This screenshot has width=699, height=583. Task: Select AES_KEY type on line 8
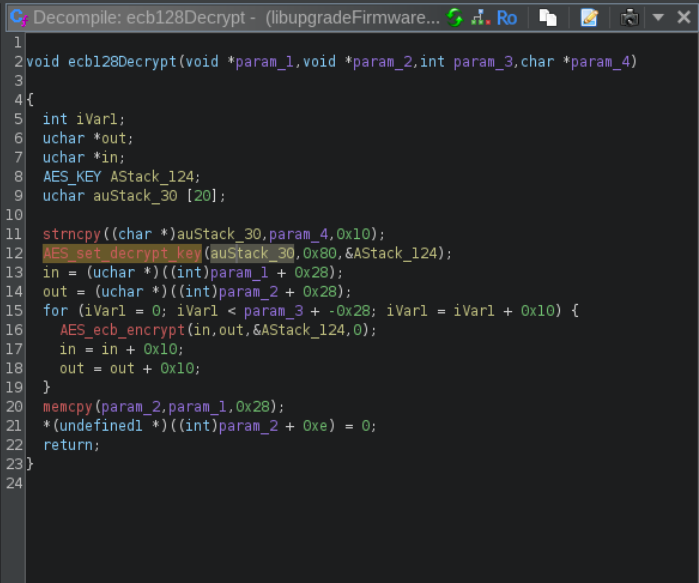pyautogui.click(x=72, y=177)
